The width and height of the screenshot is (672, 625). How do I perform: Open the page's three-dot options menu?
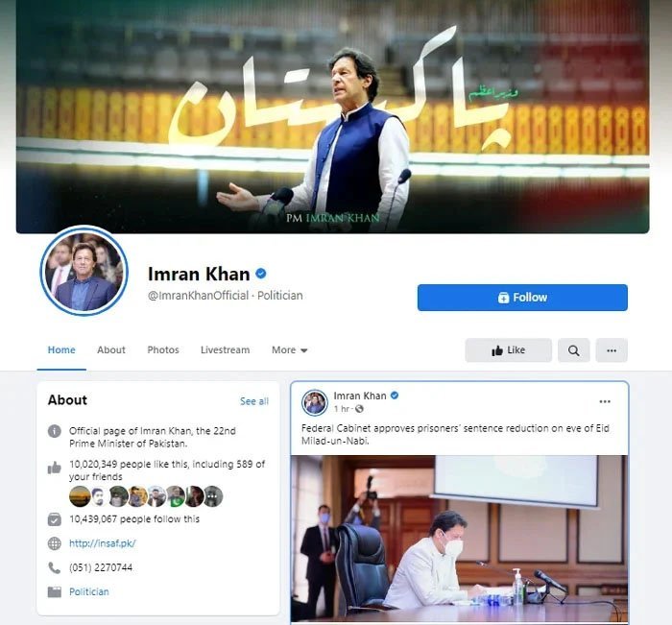tap(612, 350)
